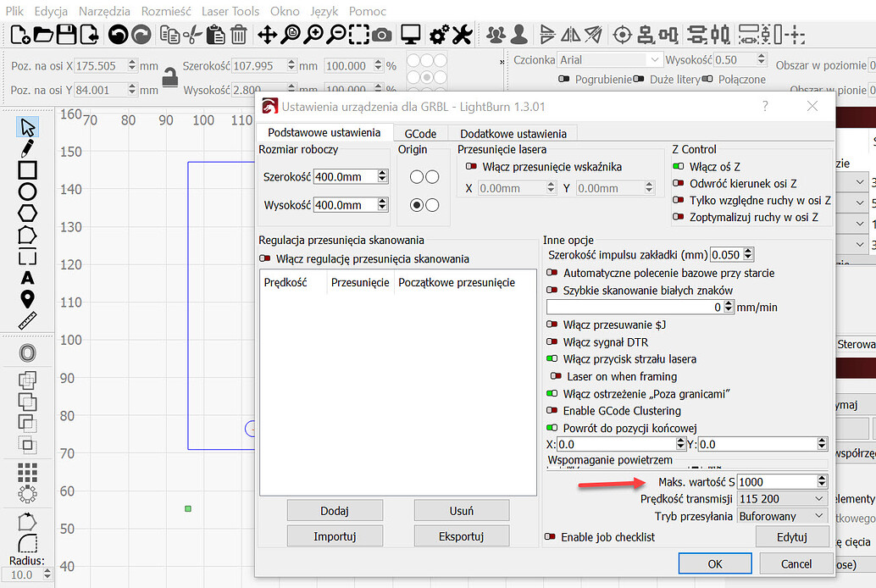Viewport: 876px width, 588px height.
Task: Open the camera capture tool
Action: pos(380,34)
